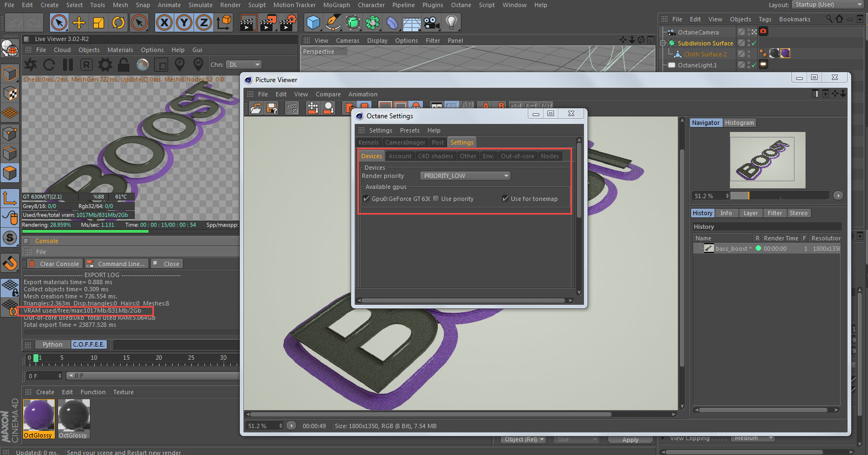The height and width of the screenshot is (455, 868).
Task: Open the Layout Startup dropdown
Action: point(828,5)
